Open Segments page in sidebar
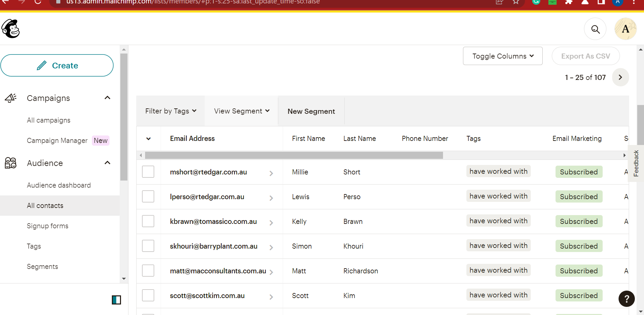The width and height of the screenshot is (644, 315). pyautogui.click(x=42, y=267)
